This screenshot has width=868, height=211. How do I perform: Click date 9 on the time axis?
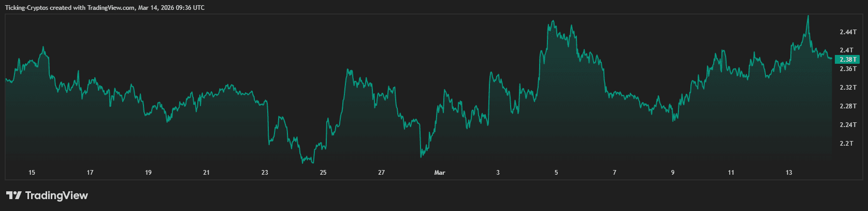pos(673,173)
